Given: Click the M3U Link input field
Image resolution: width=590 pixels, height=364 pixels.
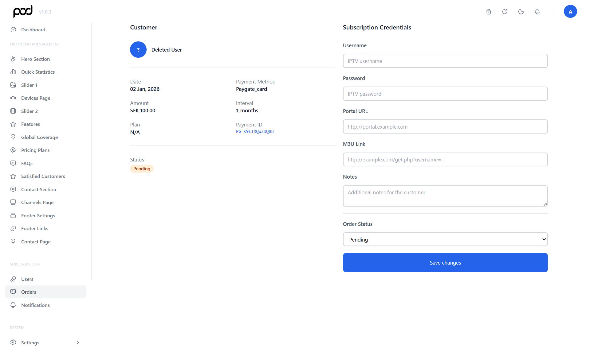Looking at the screenshot, I should (445, 160).
